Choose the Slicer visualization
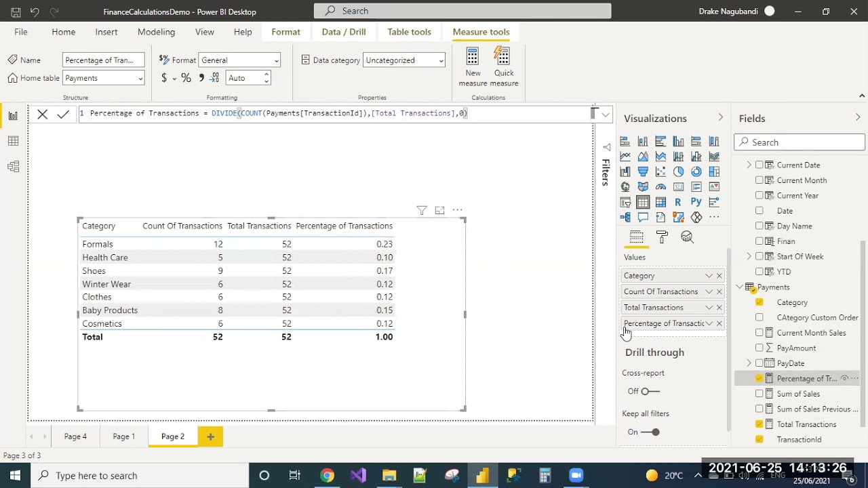Screen dimensions: 868x488 625,202
